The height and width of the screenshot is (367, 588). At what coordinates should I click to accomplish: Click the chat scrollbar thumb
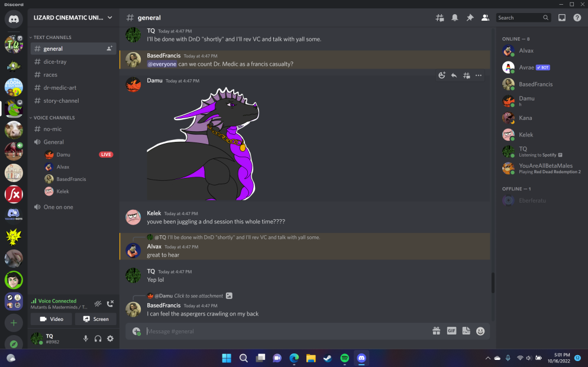493,282
